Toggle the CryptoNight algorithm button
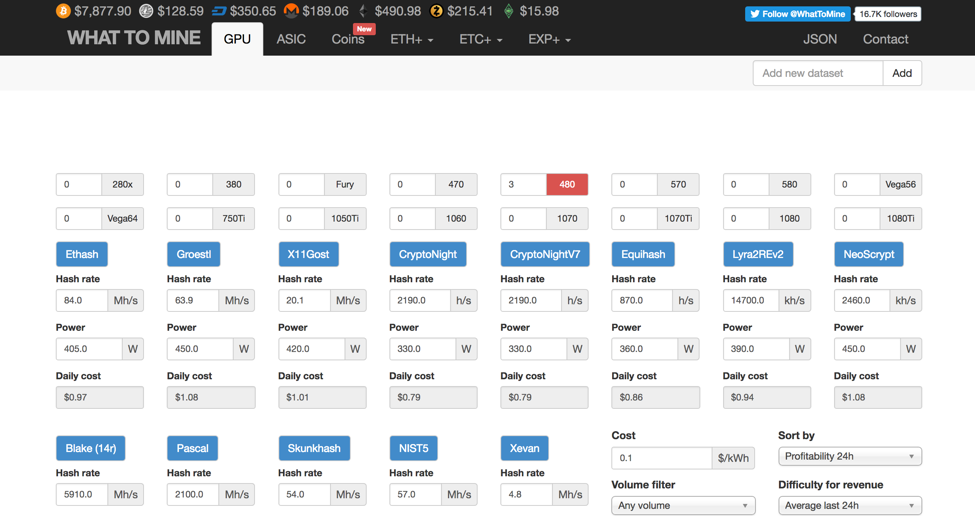The height and width of the screenshot is (516, 975). (x=428, y=254)
